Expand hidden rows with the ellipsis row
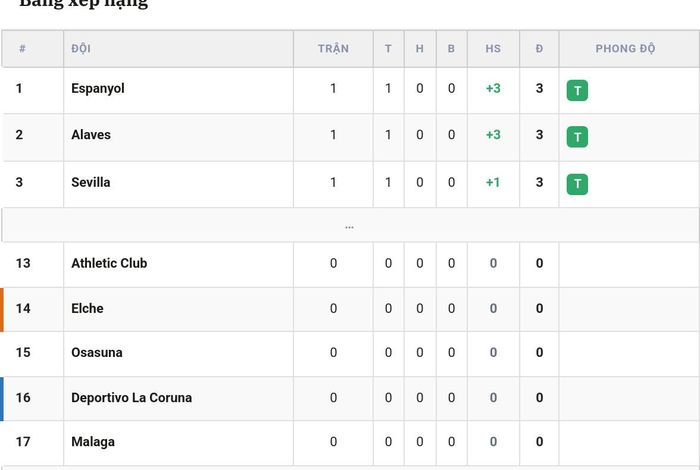Viewport: 700px width, 470px height. tap(350, 226)
